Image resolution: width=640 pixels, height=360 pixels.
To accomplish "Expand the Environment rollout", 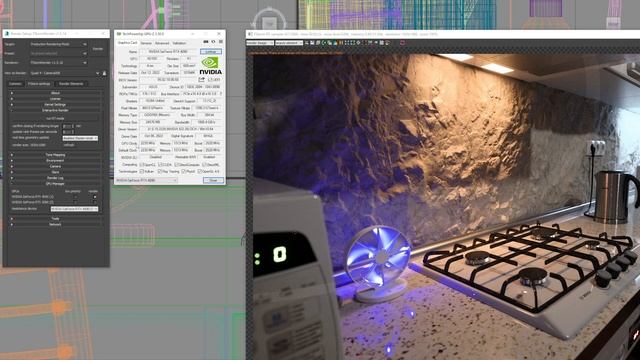I will 56,161.
